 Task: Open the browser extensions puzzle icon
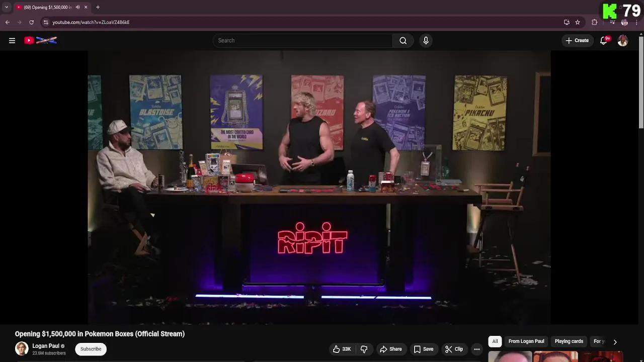[x=594, y=22]
